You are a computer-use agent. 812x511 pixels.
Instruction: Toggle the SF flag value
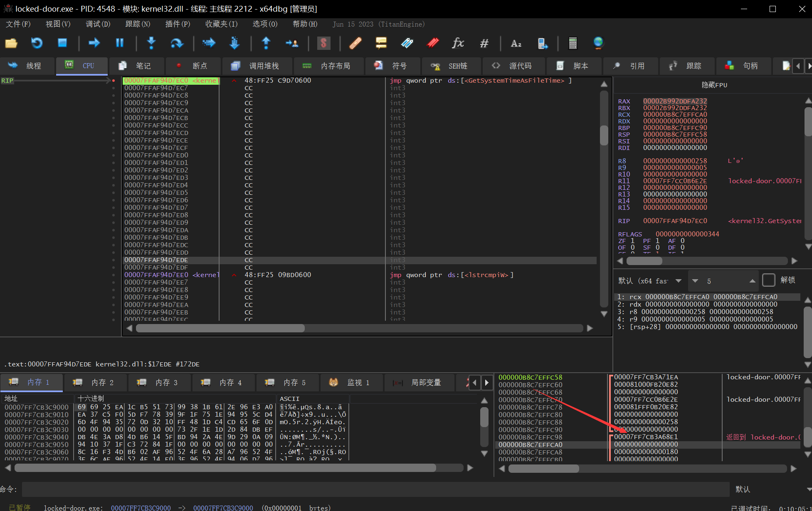[x=657, y=248]
